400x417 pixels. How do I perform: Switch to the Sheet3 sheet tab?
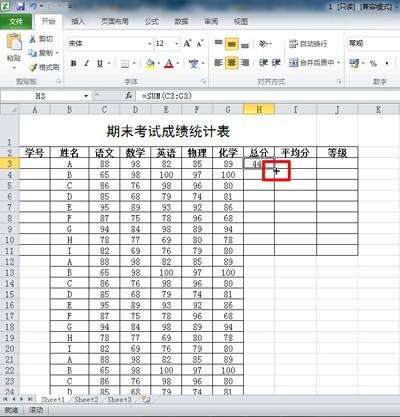[x=119, y=399]
